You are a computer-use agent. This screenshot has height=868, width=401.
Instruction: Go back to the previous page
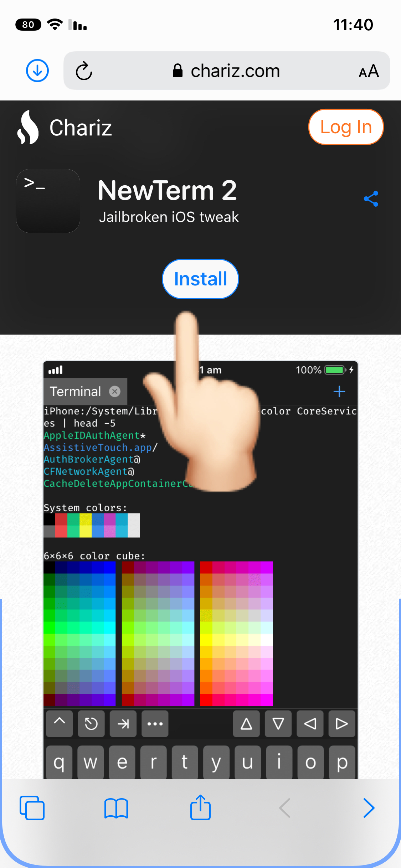click(285, 808)
